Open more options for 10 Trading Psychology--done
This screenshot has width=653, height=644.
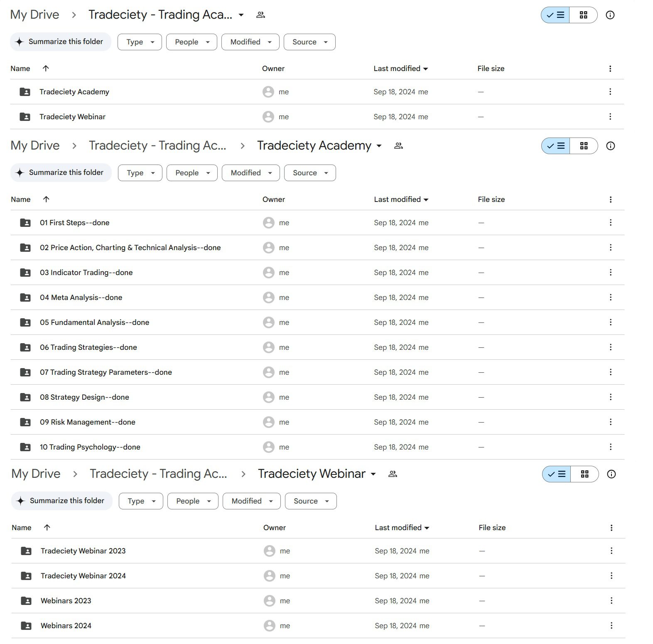click(610, 447)
